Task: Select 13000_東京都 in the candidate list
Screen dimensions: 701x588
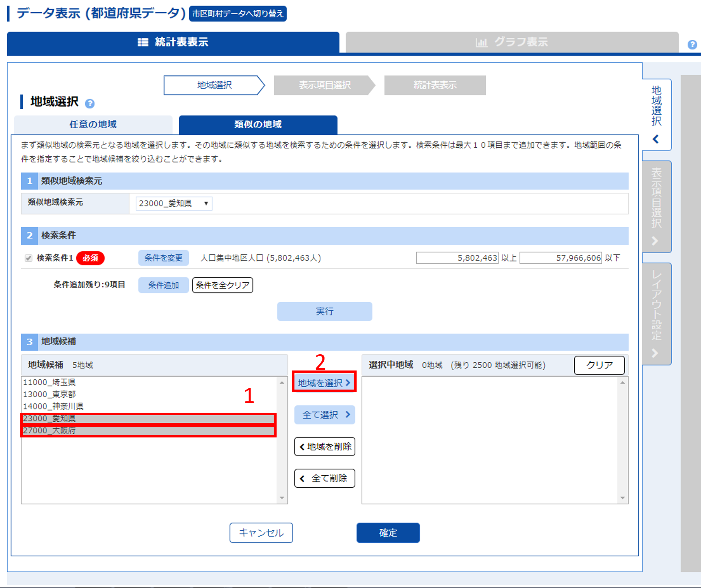Action: 50,394
